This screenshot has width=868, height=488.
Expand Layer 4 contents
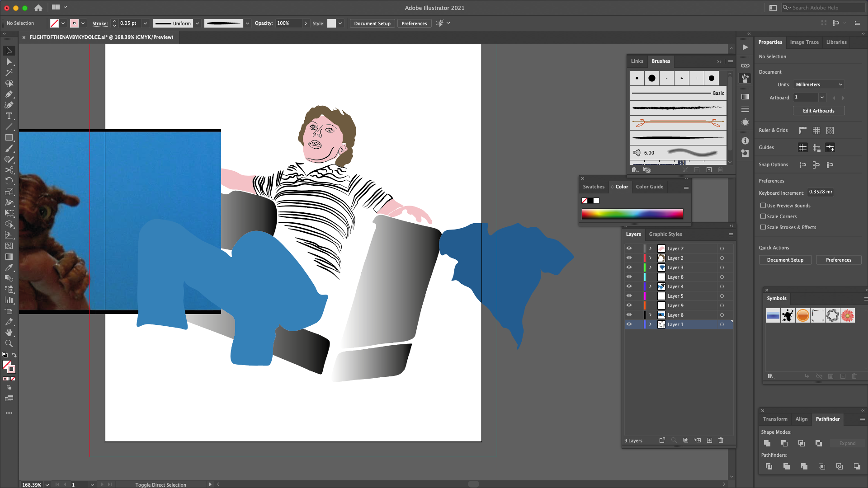click(x=651, y=286)
